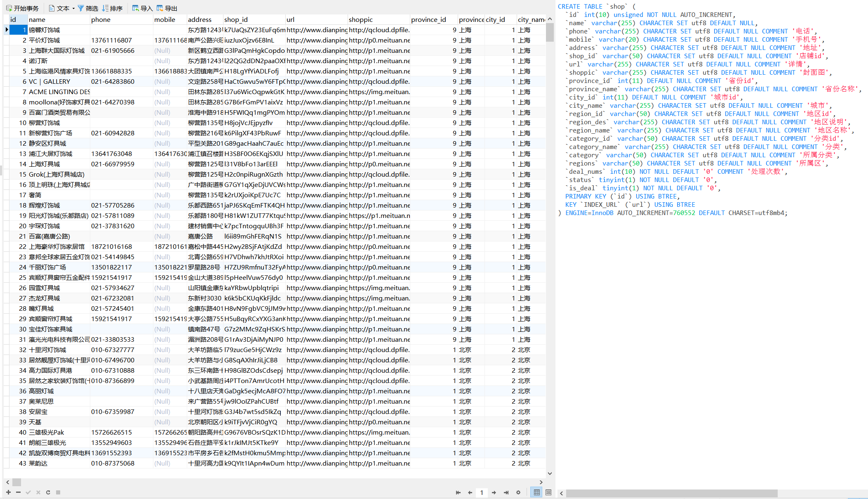This screenshot has height=499, width=868.
Task: Delete record with the minus icon
Action: pos(18,492)
